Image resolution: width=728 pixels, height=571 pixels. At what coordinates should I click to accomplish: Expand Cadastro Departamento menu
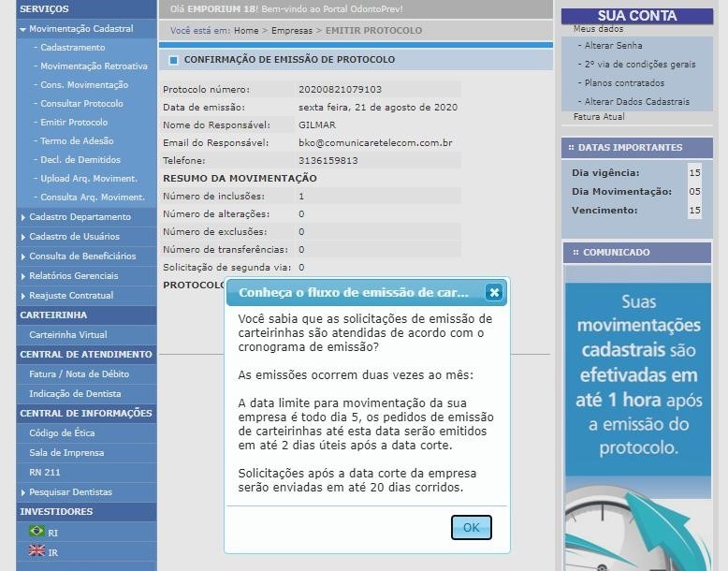click(22, 217)
